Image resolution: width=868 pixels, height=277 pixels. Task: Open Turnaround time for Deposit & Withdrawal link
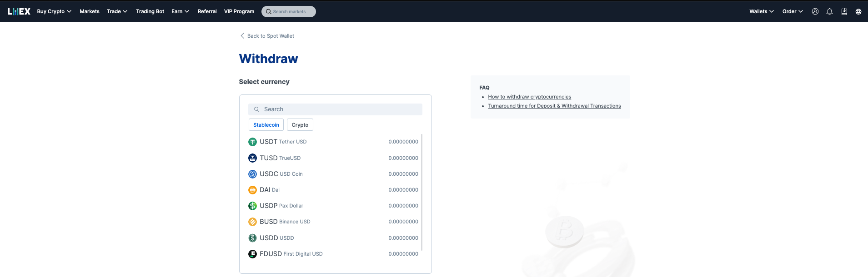point(554,106)
